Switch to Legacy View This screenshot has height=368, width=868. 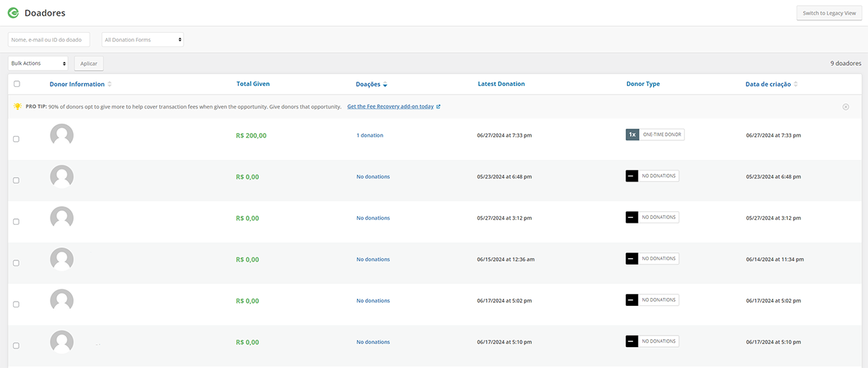click(x=828, y=13)
